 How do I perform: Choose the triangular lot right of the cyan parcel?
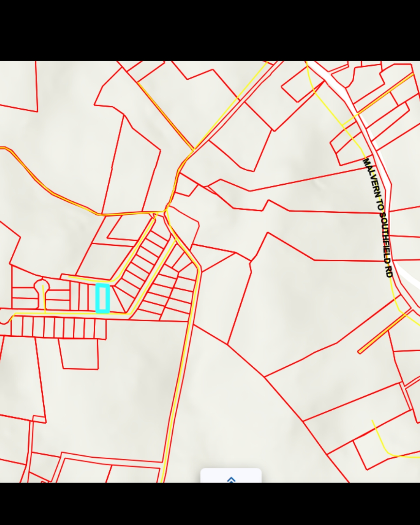tap(118, 301)
